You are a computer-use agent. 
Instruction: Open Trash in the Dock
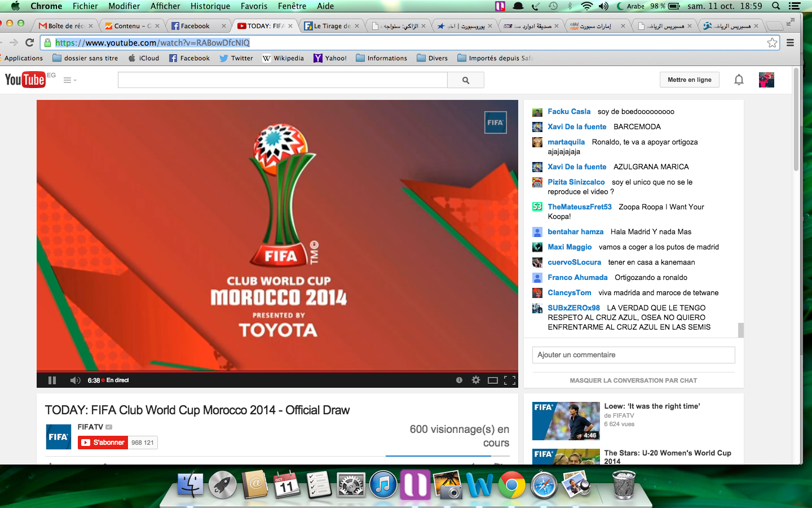coord(624,485)
